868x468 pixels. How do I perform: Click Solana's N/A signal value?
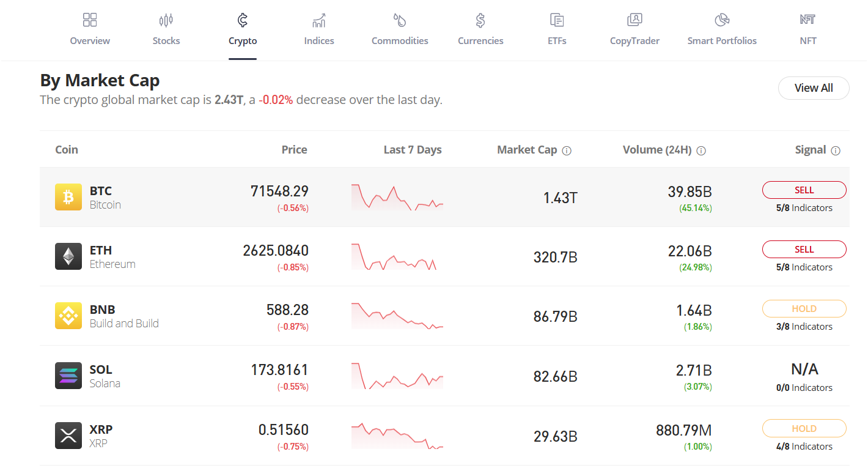[x=804, y=369]
